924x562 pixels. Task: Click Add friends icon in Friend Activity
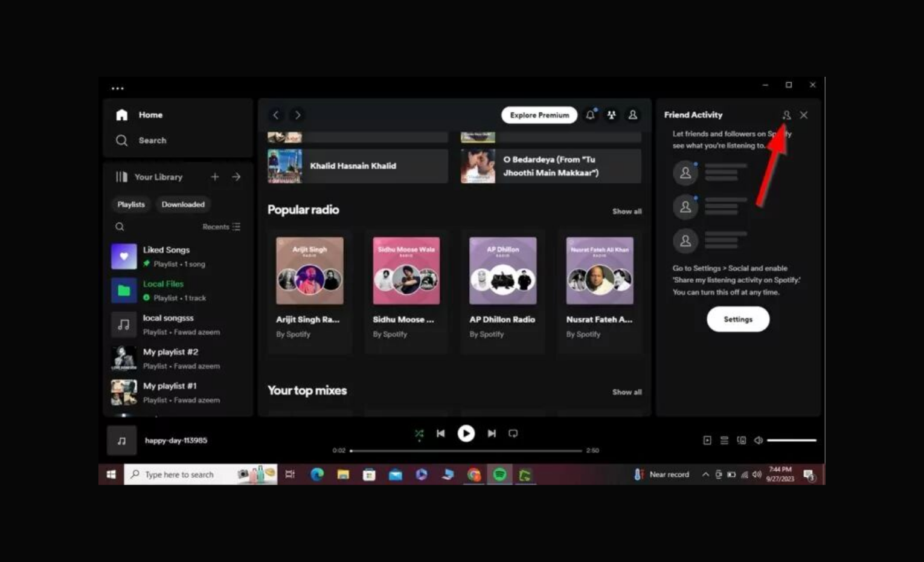coord(786,115)
